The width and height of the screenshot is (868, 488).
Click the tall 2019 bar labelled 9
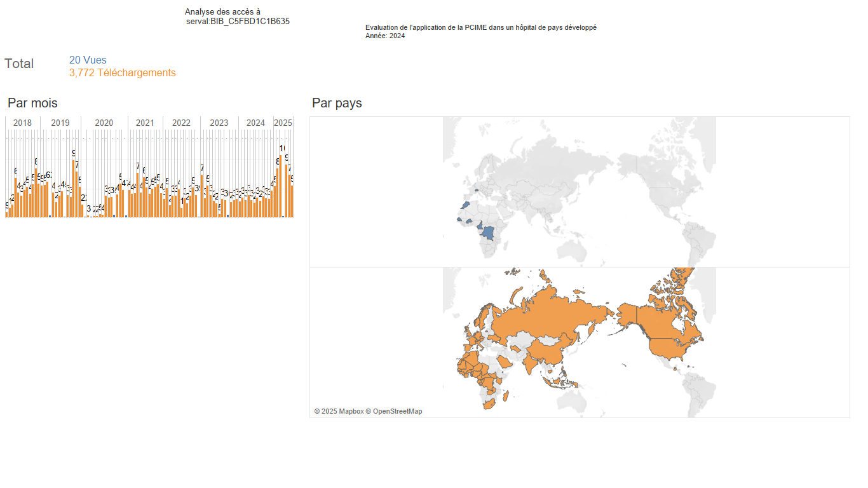74,188
